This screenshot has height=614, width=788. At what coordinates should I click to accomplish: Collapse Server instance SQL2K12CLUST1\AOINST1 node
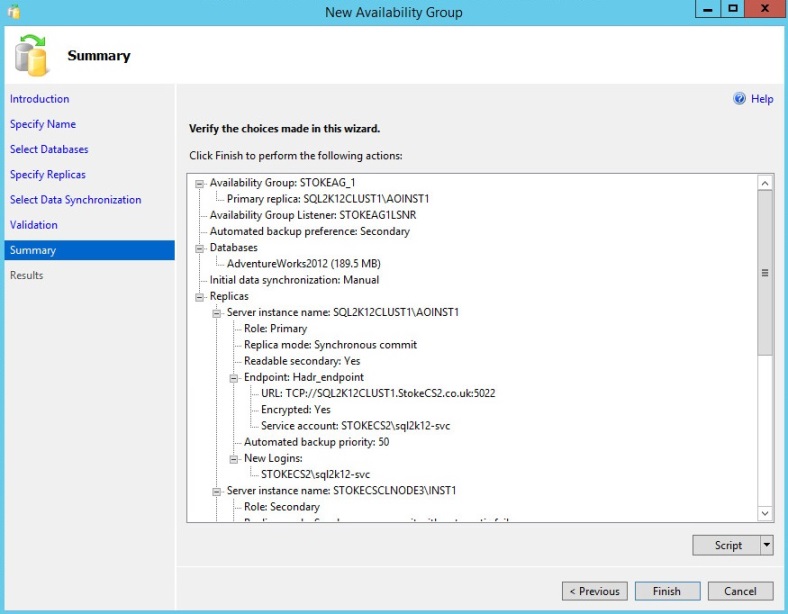217,313
